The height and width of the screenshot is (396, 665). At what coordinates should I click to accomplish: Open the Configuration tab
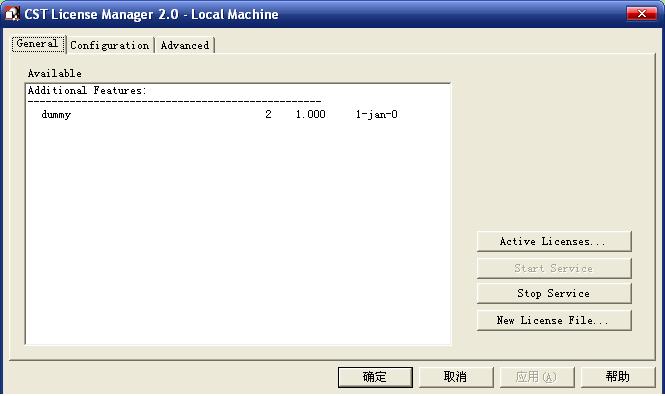[x=110, y=45]
